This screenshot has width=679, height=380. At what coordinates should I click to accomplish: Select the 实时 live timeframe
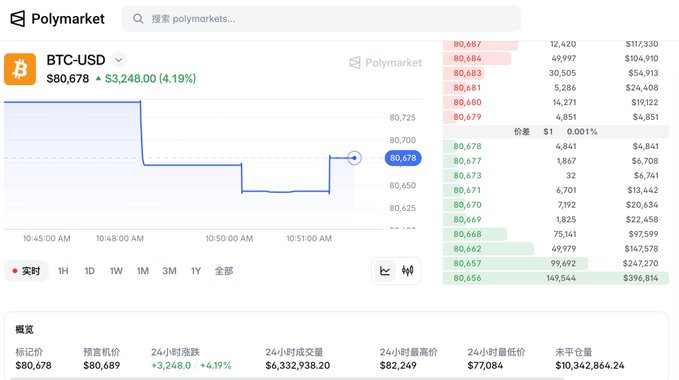26,271
